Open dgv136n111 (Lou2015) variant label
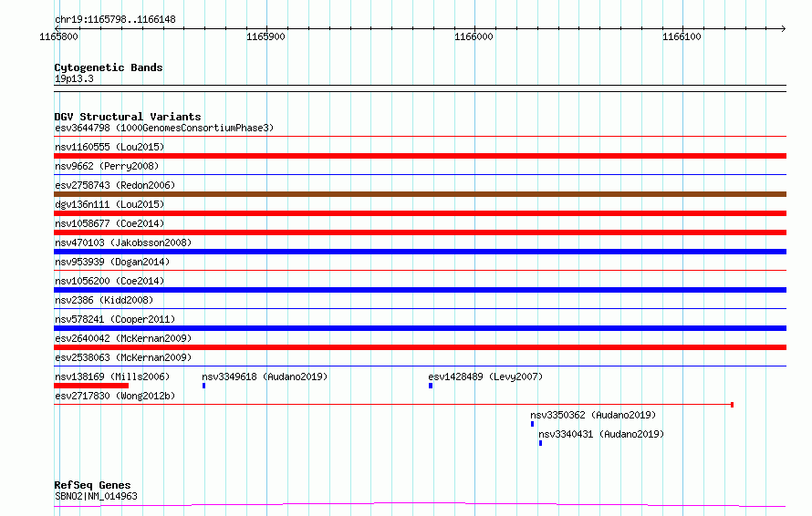The width and height of the screenshot is (812, 516). (x=109, y=204)
